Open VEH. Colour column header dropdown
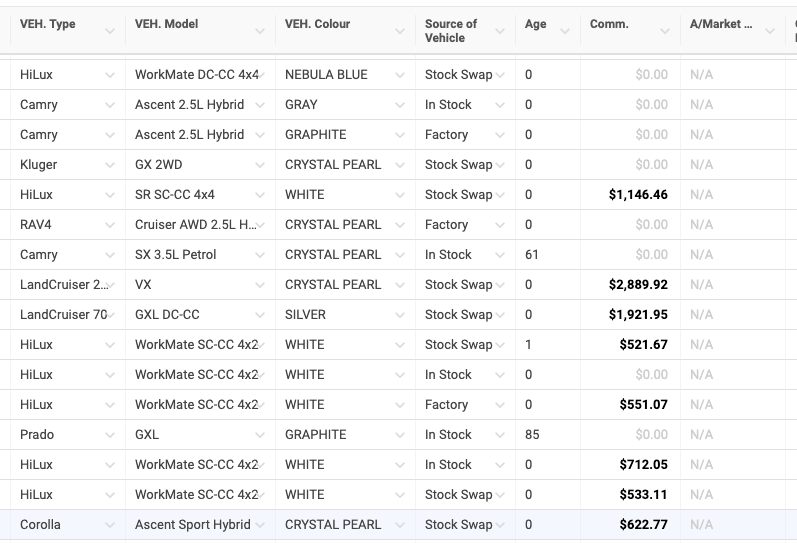The image size is (797, 543). coord(400,32)
